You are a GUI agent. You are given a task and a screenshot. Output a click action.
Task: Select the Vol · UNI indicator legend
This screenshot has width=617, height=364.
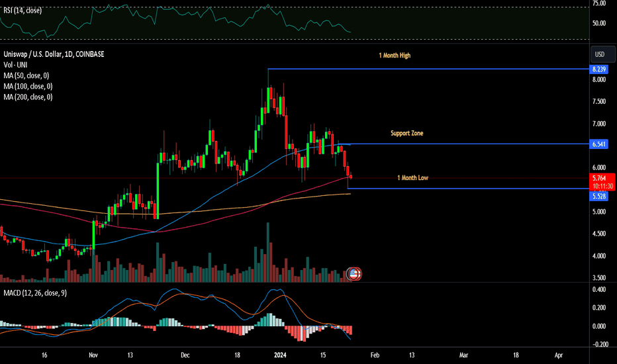pos(15,65)
